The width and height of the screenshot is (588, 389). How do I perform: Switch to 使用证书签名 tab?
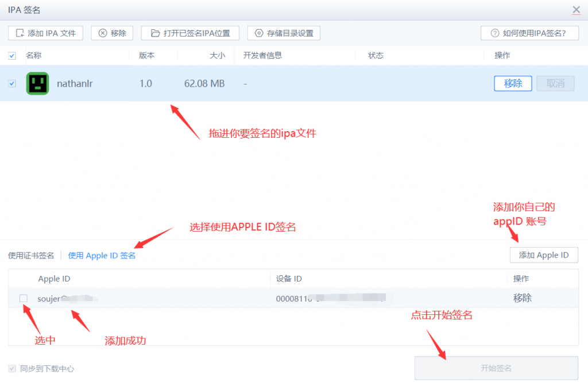coord(31,256)
